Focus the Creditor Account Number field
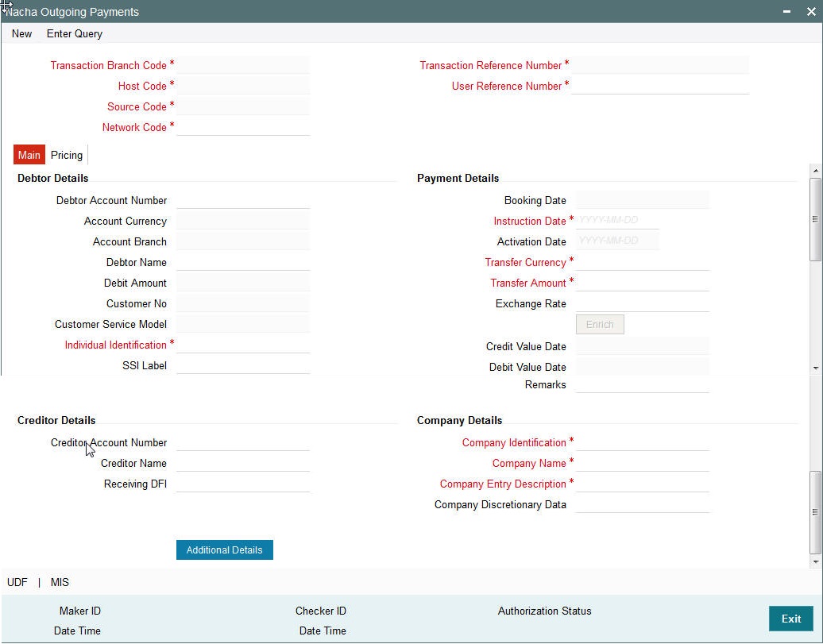Image resolution: width=823 pixels, height=644 pixels. (x=243, y=442)
